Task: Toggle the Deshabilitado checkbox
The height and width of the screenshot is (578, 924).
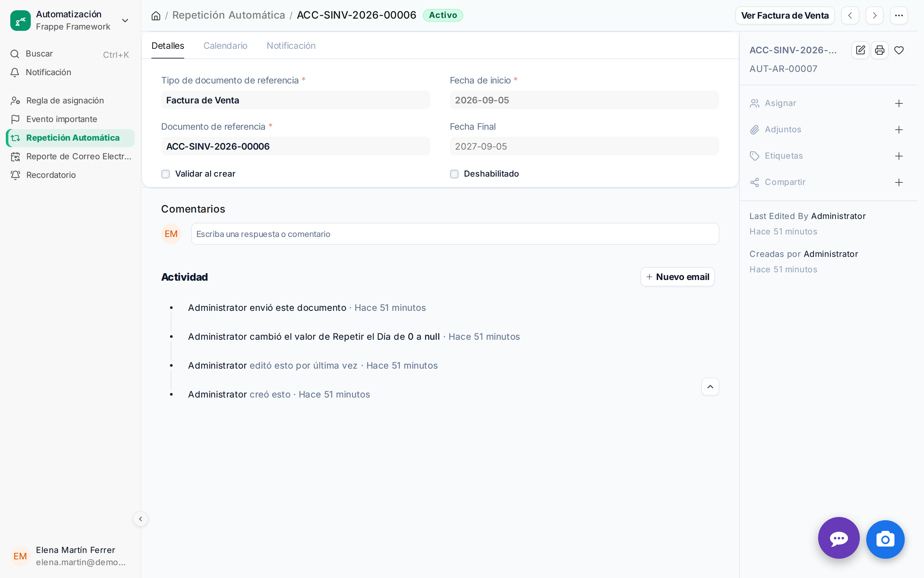Action: [454, 174]
